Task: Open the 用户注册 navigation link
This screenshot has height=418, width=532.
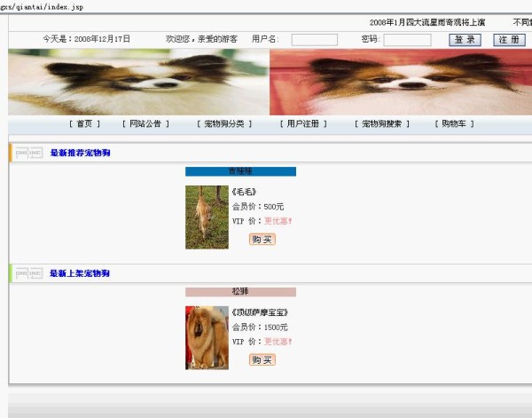Action: click(x=303, y=123)
